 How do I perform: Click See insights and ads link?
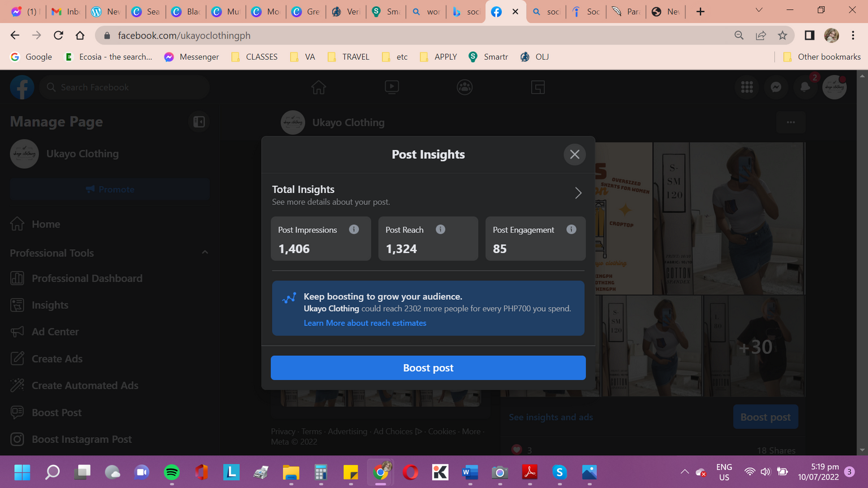click(x=551, y=417)
